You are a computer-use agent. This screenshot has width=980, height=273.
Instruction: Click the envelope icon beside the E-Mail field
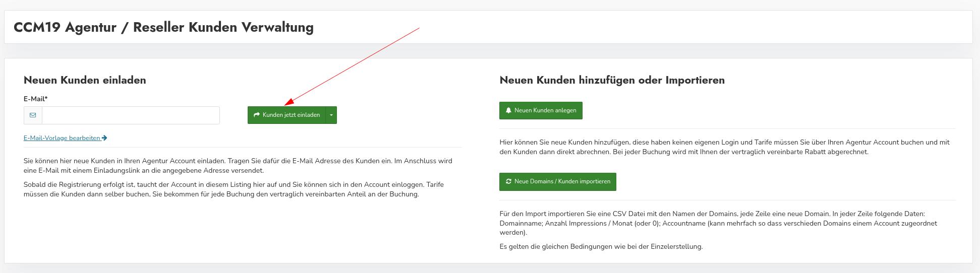click(x=33, y=115)
